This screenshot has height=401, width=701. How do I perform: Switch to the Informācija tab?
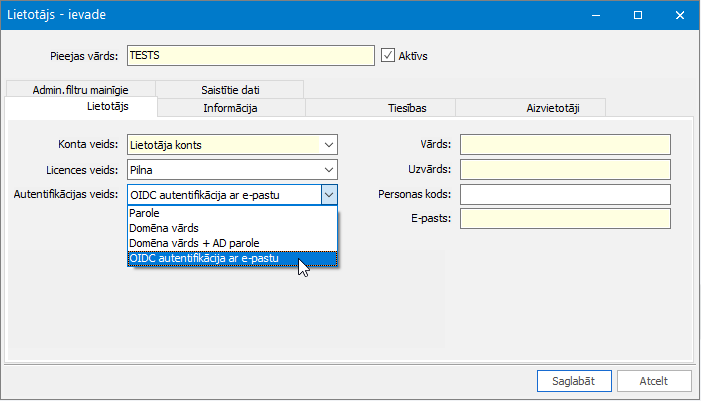coord(231,107)
